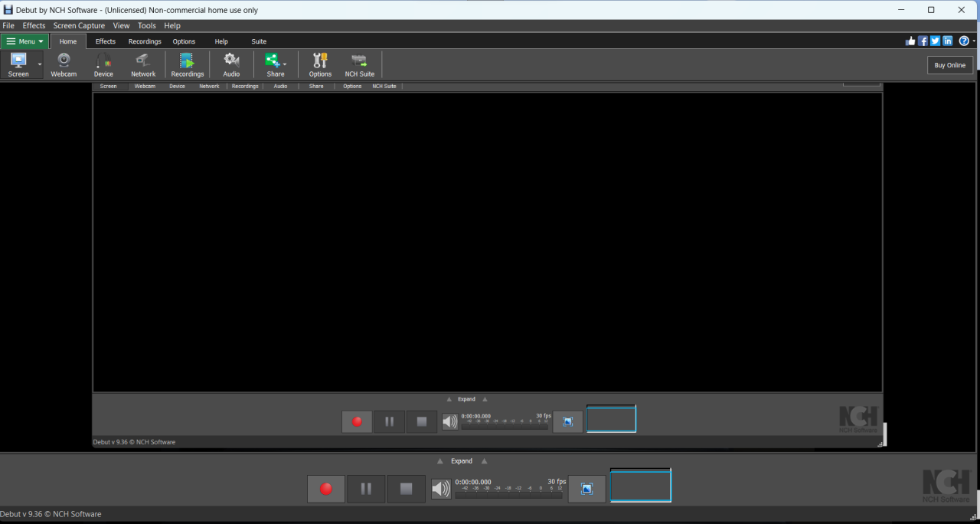Start recording with the red record button
Screen dimensions: 980x524
[325, 488]
